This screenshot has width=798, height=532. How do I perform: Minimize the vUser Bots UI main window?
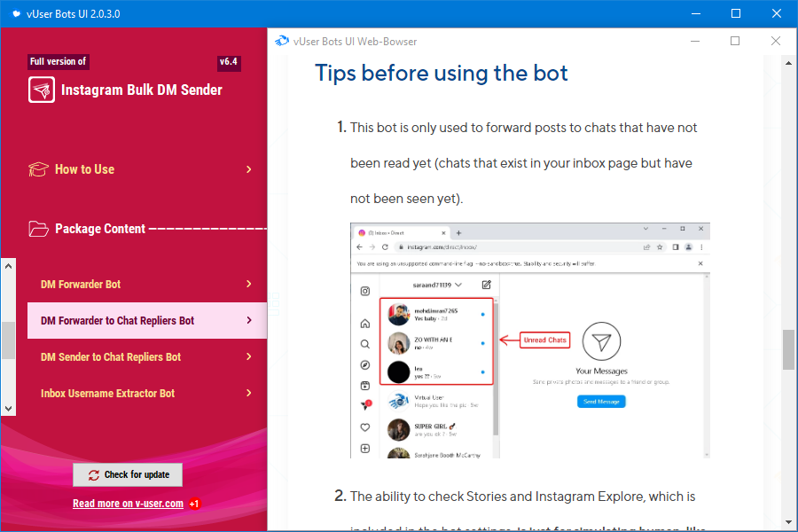(696, 14)
